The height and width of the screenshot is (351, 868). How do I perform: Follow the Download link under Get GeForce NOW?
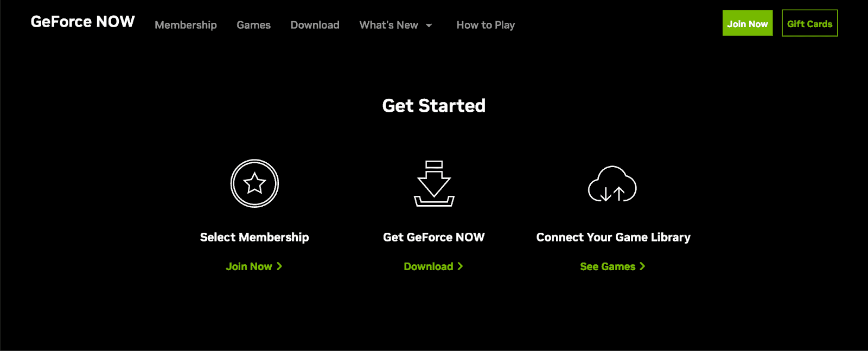(429, 266)
